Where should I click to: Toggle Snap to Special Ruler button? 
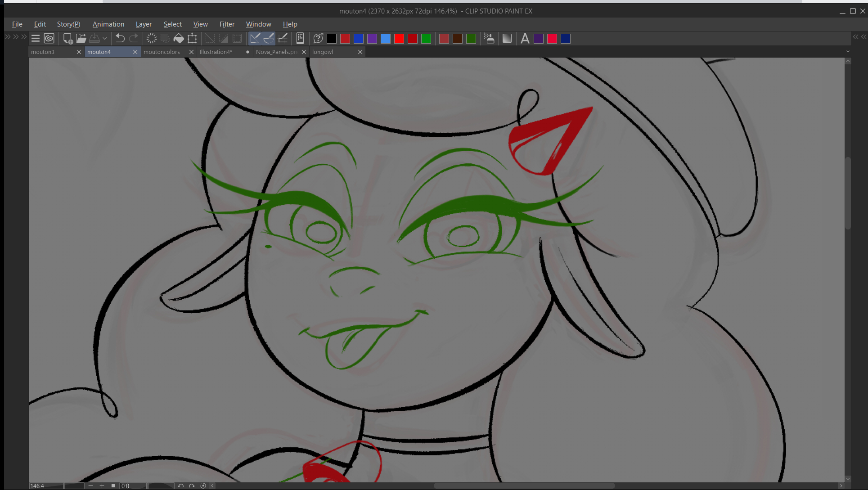click(x=269, y=39)
